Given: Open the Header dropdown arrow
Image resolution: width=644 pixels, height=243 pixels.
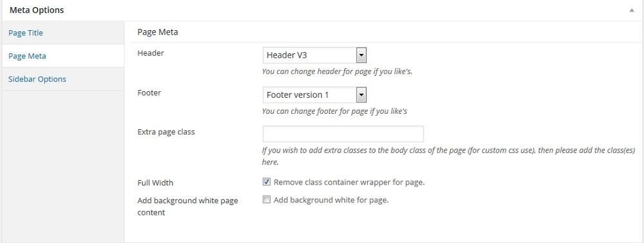Looking at the screenshot, I should coord(361,55).
